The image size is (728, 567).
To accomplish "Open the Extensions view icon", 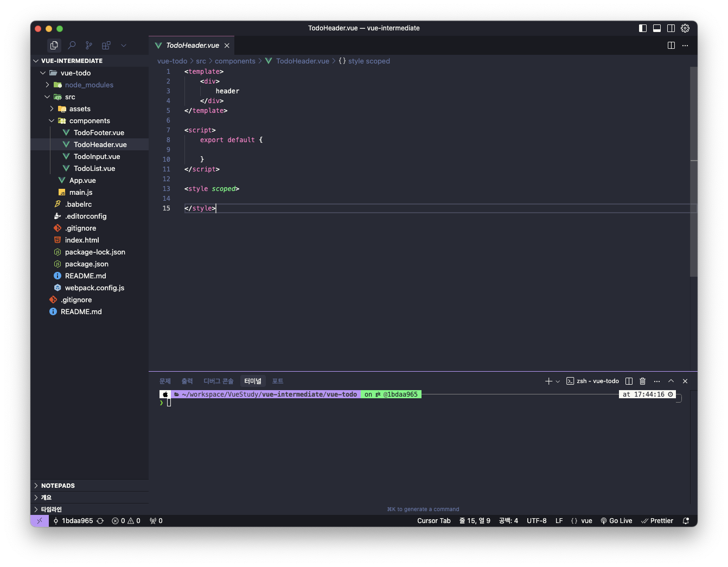I will point(106,46).
